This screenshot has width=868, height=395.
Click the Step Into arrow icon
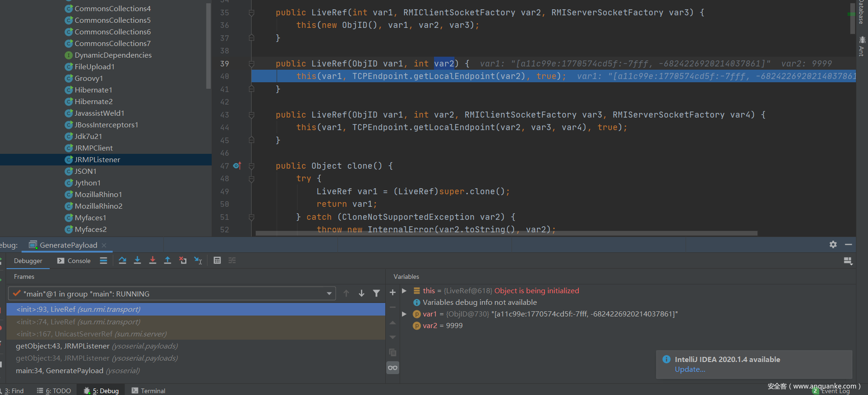point(137,261)
